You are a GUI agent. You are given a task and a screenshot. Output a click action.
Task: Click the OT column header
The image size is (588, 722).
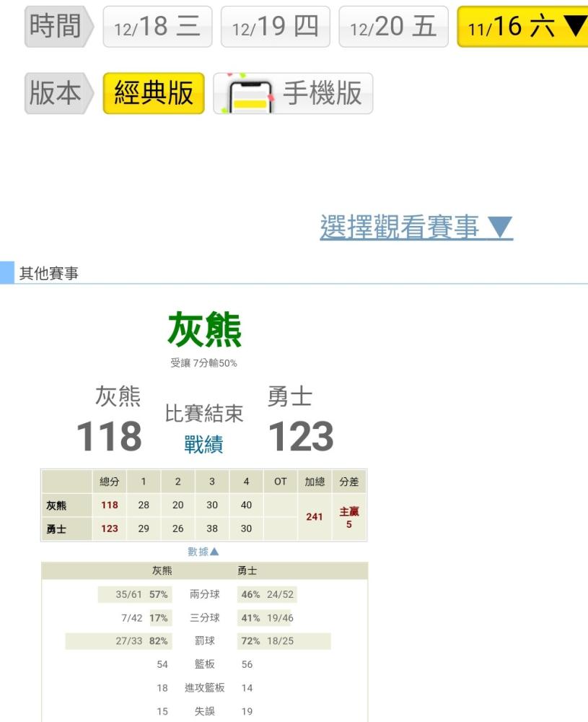click(280, 482)
